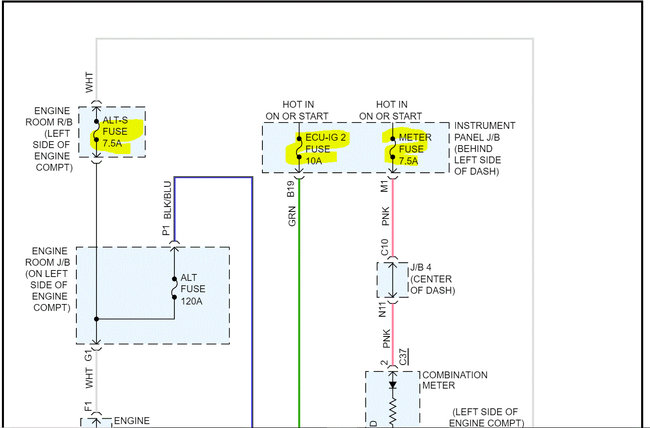
Task: Click the M1 connector label
Action: click(384, 187)
